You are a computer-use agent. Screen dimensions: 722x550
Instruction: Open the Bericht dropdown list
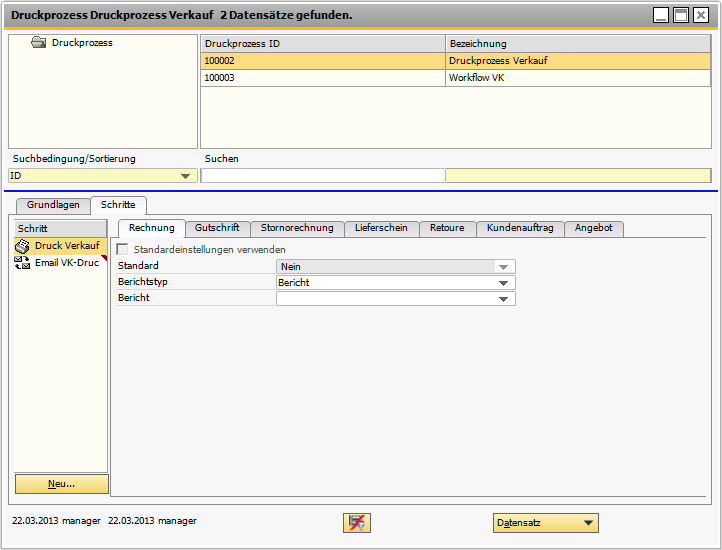tap(505, 299)
